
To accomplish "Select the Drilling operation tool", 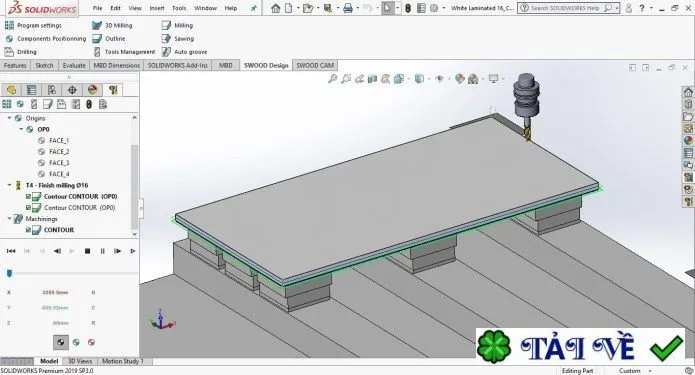I will (x=21, y=52).
